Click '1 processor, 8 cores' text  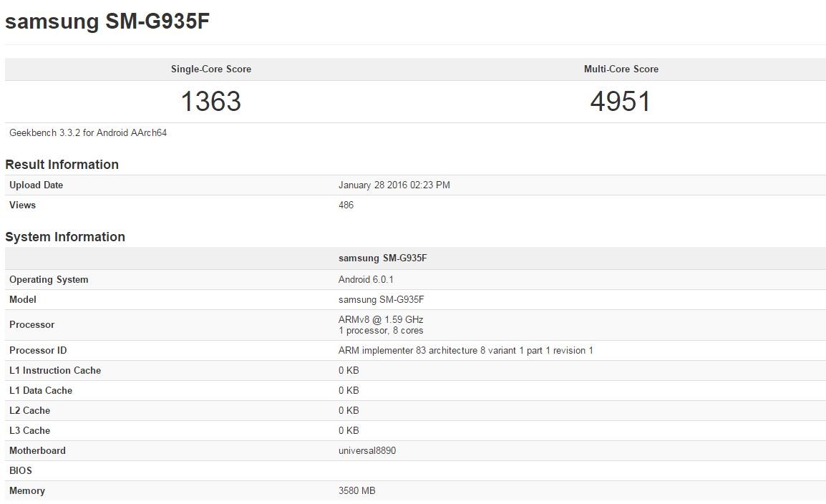click(381, 331)
